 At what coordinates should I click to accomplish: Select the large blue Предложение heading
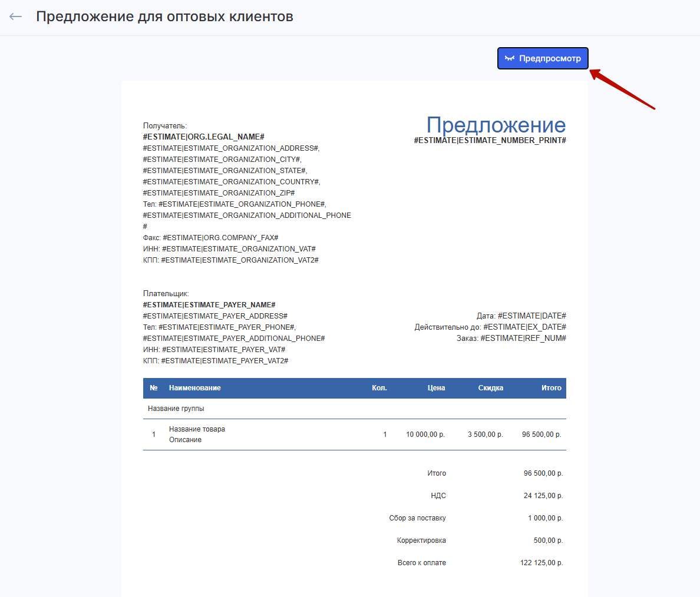point(496,125)
